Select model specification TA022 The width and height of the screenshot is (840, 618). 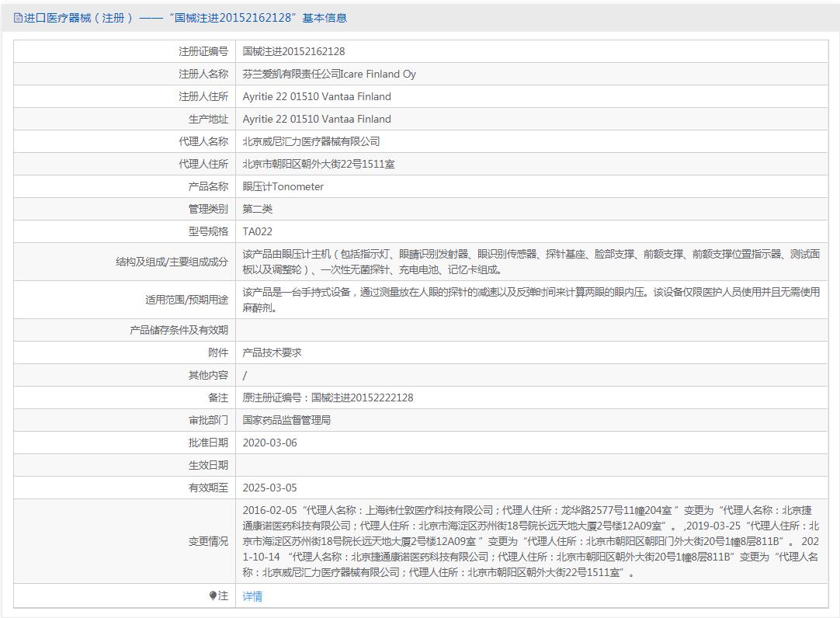[257, 231]
